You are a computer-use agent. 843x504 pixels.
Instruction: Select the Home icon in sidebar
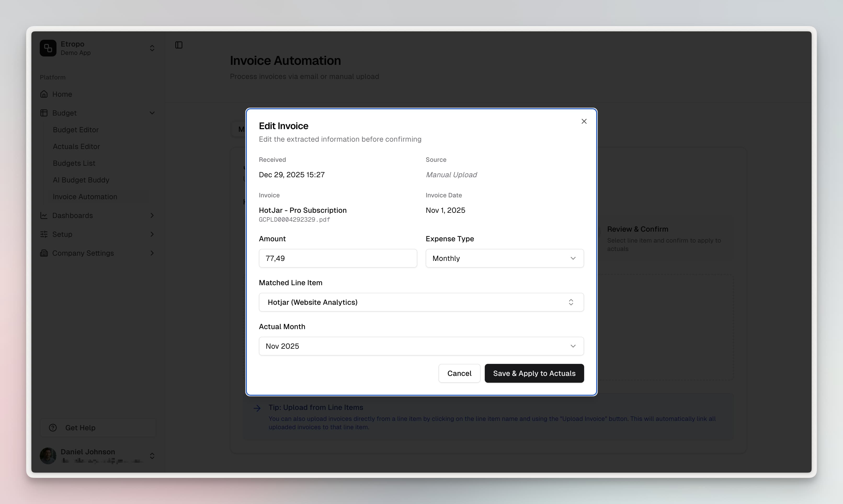tap(44, 94)
